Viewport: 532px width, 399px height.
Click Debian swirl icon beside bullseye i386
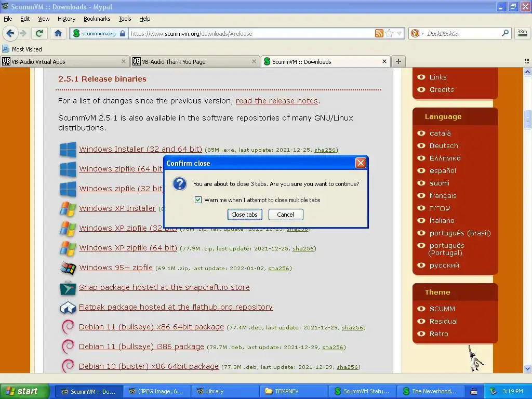click(68, 347)
